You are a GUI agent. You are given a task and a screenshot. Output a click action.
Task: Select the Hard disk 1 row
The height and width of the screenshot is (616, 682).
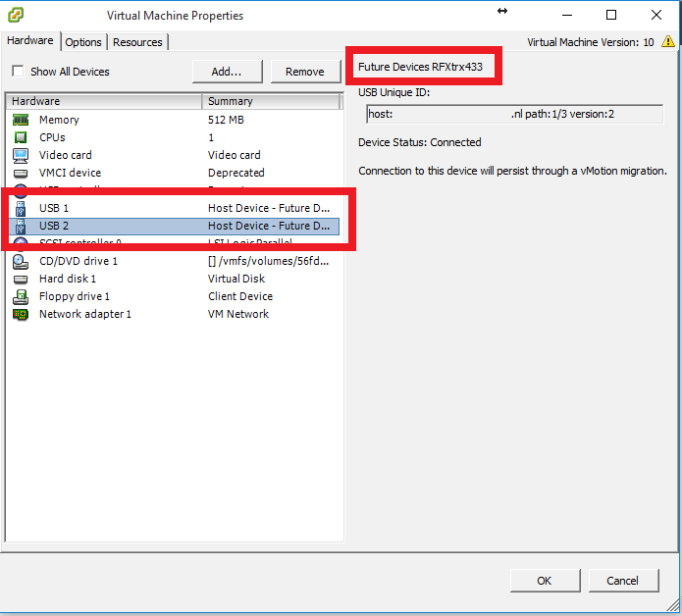174,280
